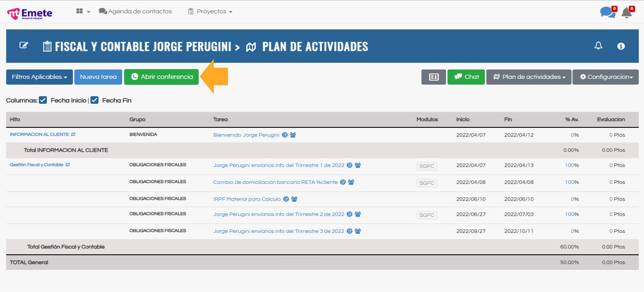Click the ID card view button

pyautogui.click(x=433, y=77)
